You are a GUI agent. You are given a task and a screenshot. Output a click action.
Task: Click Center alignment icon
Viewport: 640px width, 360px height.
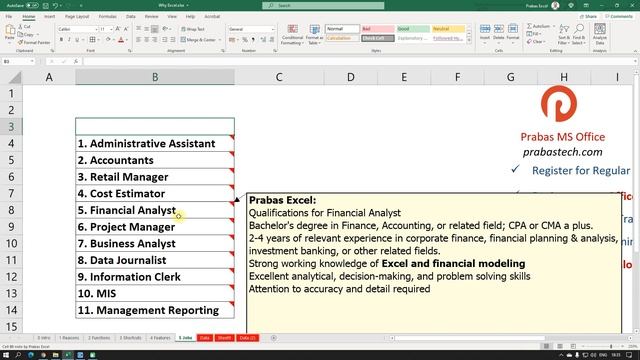pos(147,40)
